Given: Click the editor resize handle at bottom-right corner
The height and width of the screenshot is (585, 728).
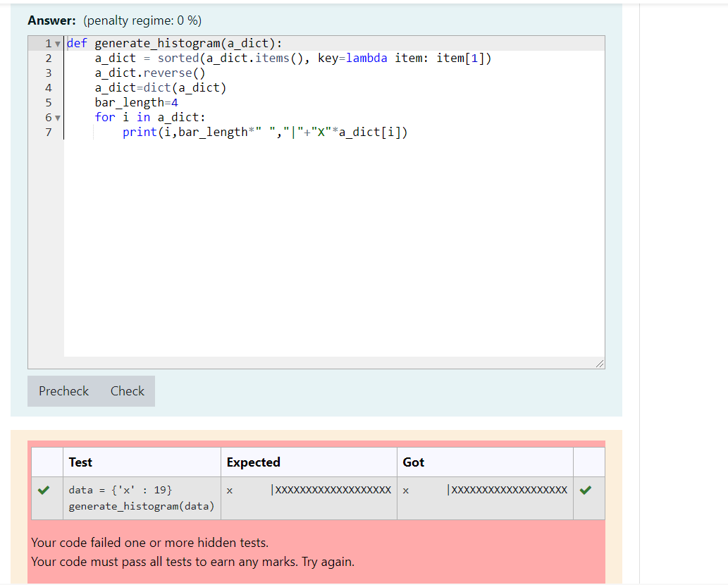Looking at the screenshot, I should coord(600,363).
